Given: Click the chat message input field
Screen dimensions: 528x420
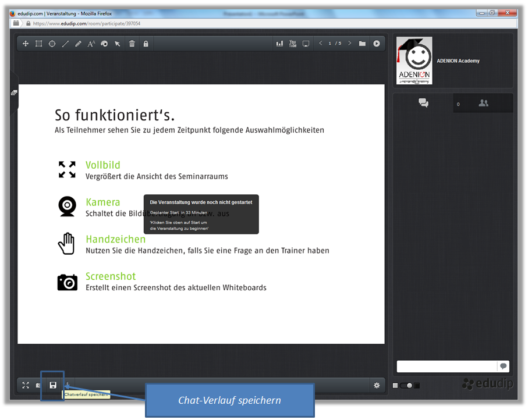Looking at the screenshot, I should click(x=447, y=366).
